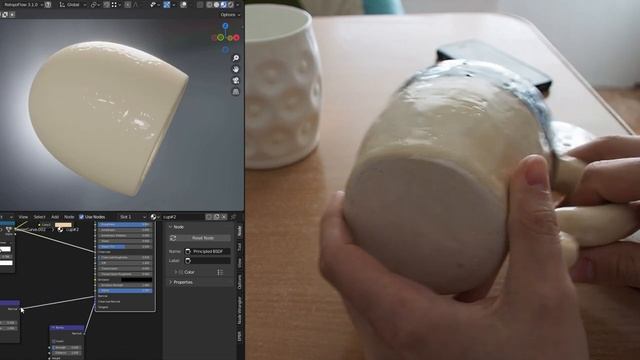
Task: Switch to the Options sidebar tab
Action: [x=239, y=282]
